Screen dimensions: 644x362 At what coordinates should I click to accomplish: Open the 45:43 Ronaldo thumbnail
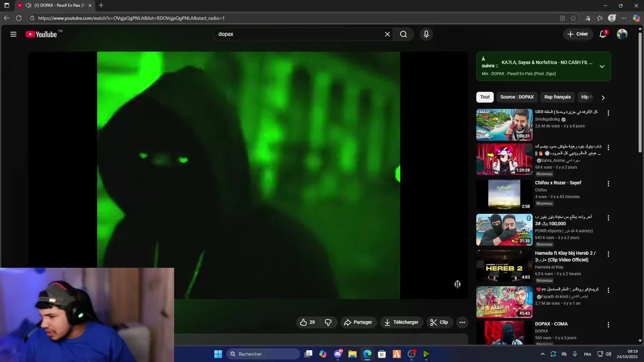[504, 302]
